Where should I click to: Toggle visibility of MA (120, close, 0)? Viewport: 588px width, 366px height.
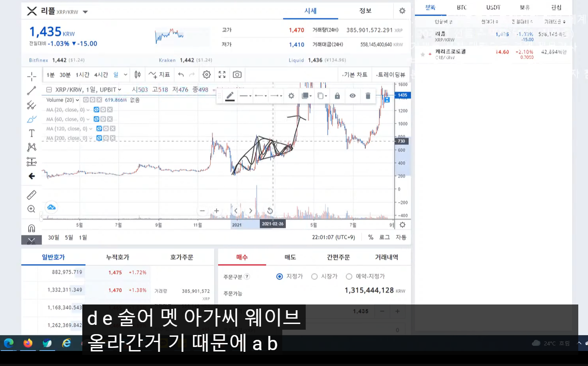click(x=100, y=129)
